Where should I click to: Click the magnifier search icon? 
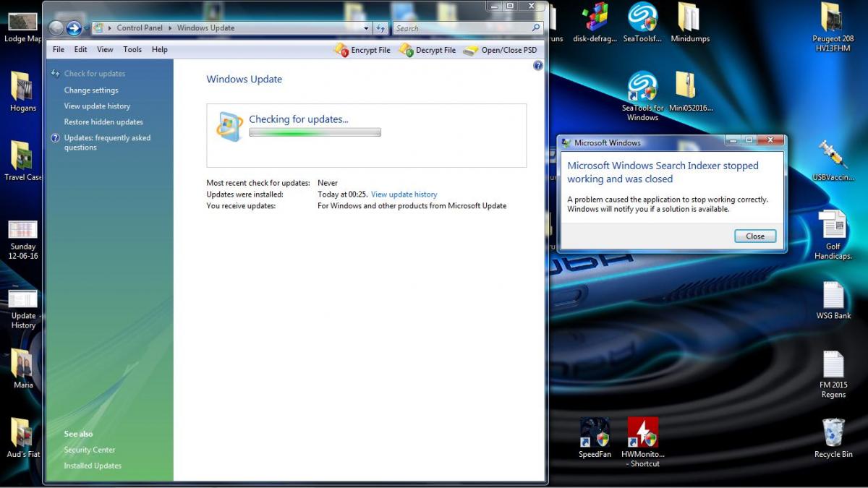(536, 28)
